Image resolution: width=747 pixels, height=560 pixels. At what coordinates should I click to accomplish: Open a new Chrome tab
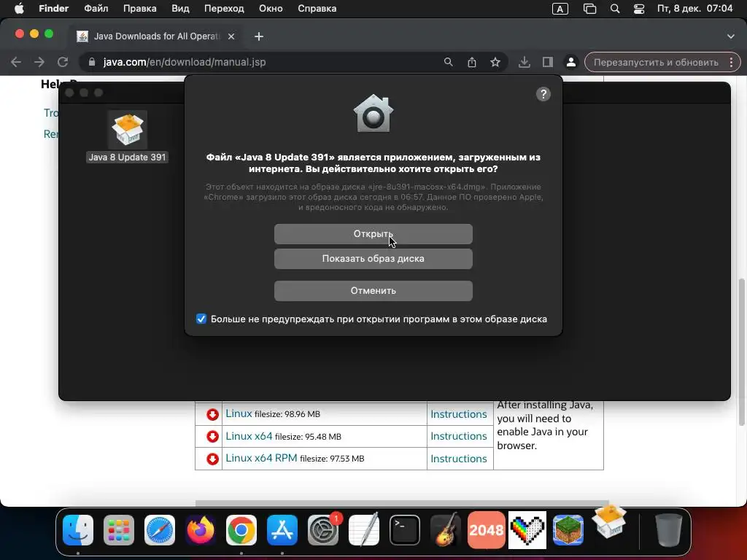pos(259,36)
